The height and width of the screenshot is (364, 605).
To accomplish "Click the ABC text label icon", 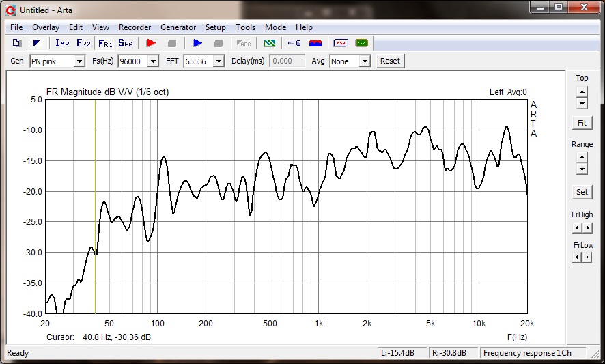I will click(x=244, y=43).
